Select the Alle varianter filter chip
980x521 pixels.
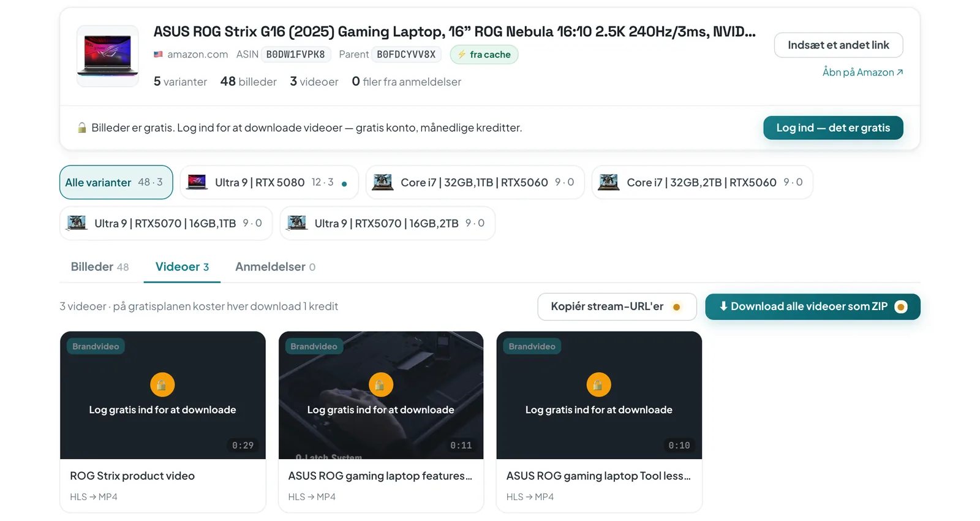click(116, 182)
